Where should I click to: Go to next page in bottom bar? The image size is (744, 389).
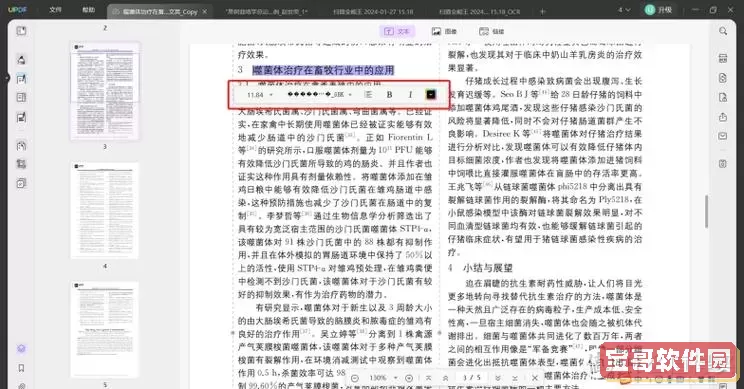pyautogui.click(x=498, y=378)
